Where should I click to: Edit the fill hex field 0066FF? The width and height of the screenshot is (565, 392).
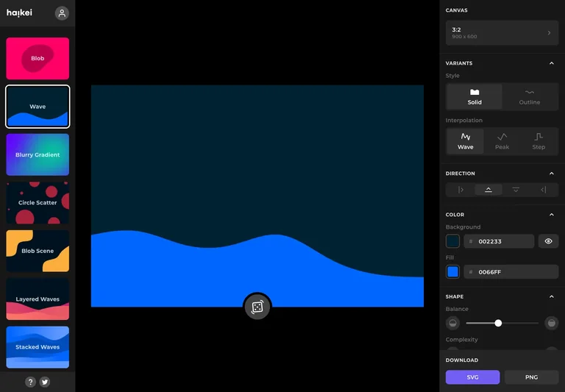[x=511, y=272]
